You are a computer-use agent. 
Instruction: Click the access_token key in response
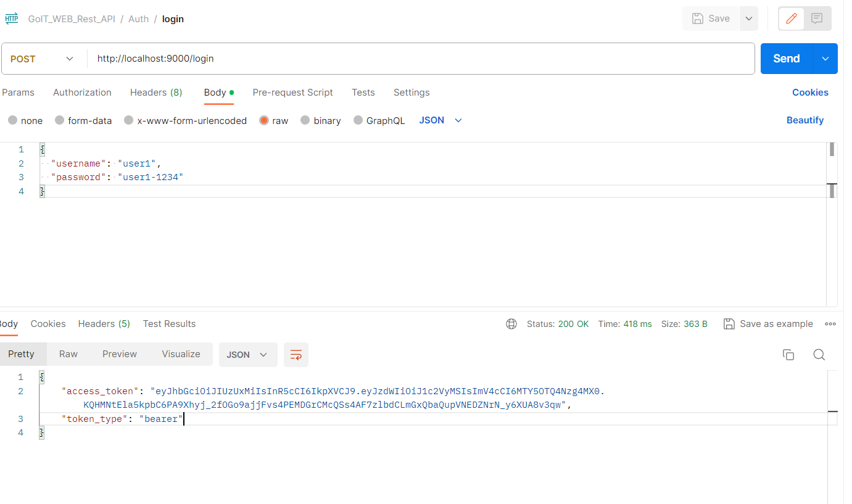pos(100,391)
